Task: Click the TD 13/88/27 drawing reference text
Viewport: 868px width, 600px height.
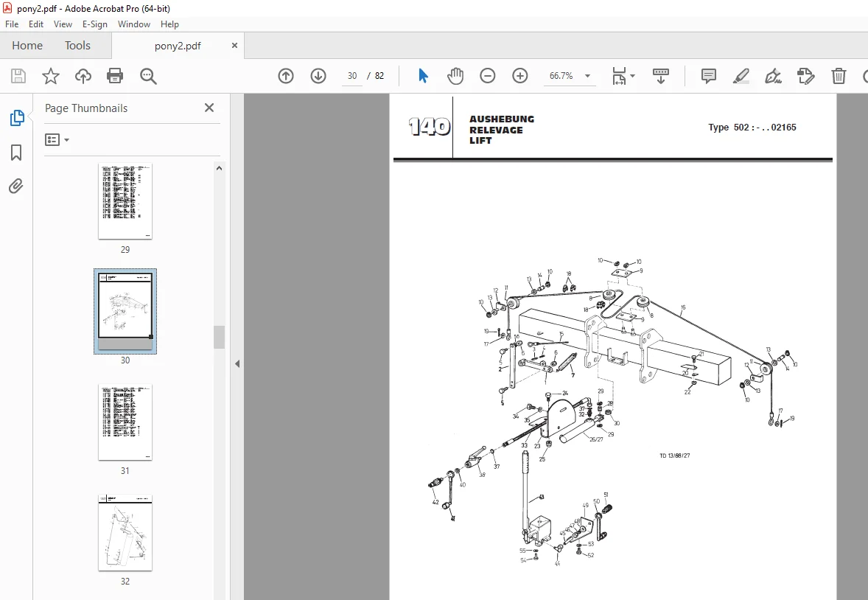Action: click(675, 456)
